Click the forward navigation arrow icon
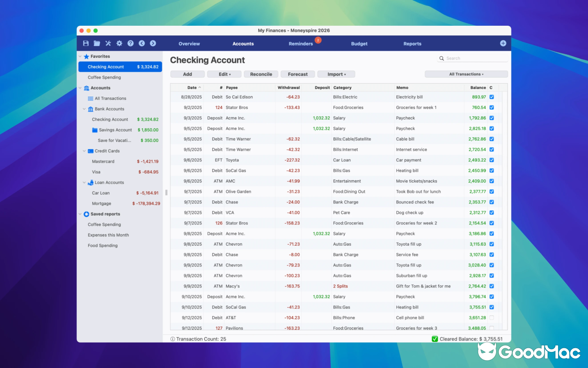 tap(153, 43)
